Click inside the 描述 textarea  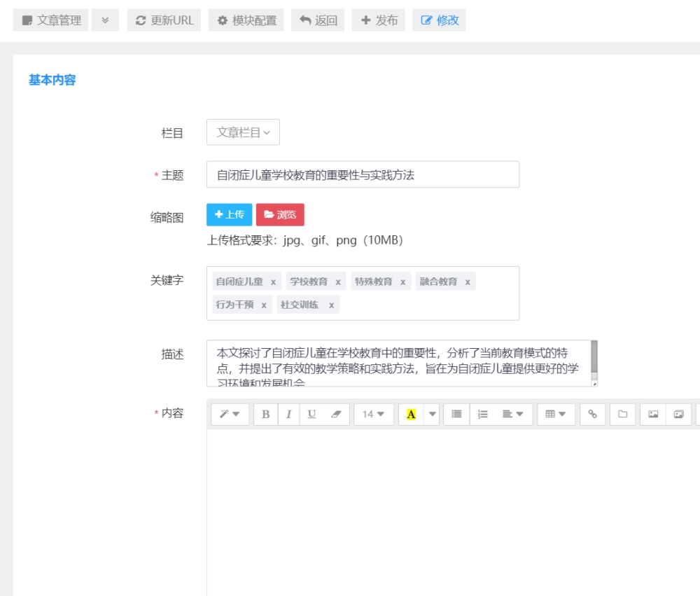pyautogui.click(x=399, y=363)
